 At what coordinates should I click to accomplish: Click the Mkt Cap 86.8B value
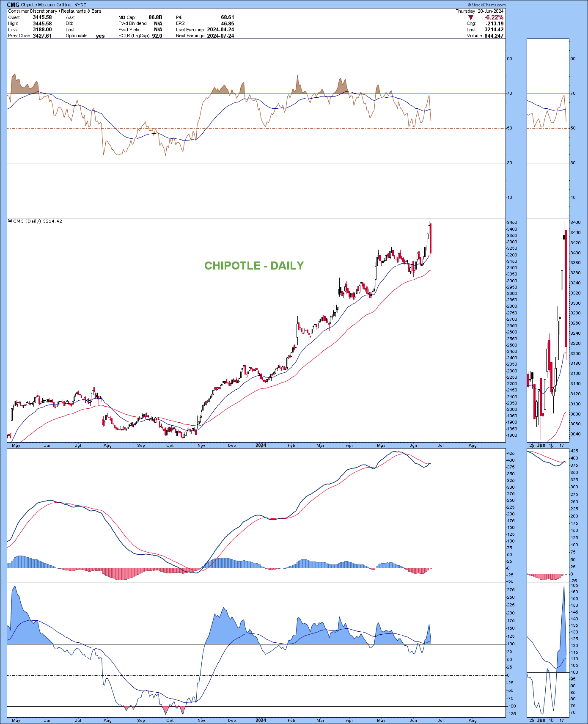pos(155,17)
